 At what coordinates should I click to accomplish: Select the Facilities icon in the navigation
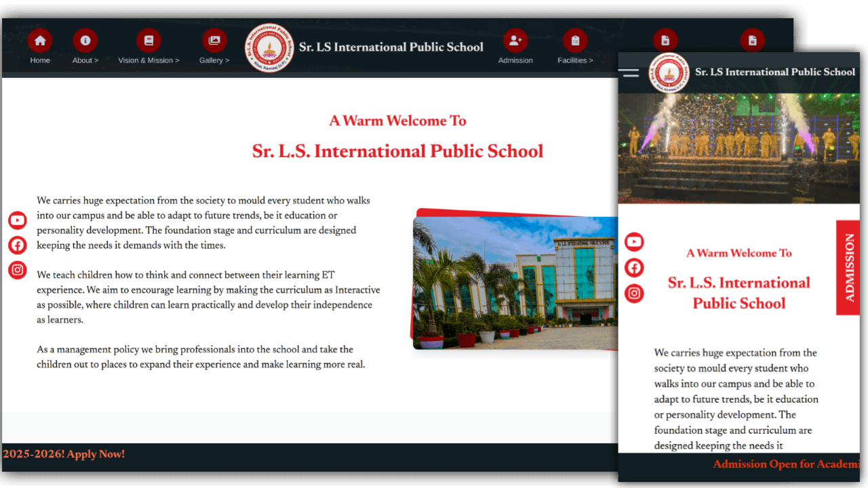(x=575, y=40)
